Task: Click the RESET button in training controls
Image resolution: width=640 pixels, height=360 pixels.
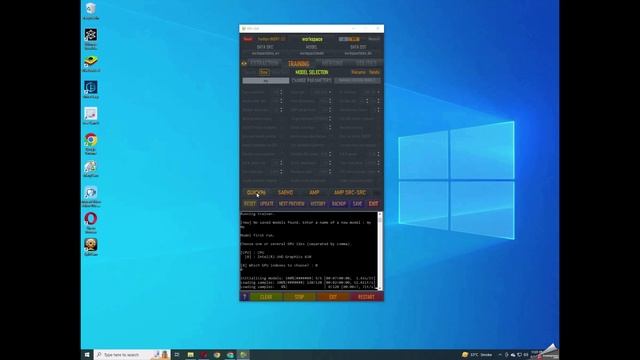Action: tap(249, 203)
